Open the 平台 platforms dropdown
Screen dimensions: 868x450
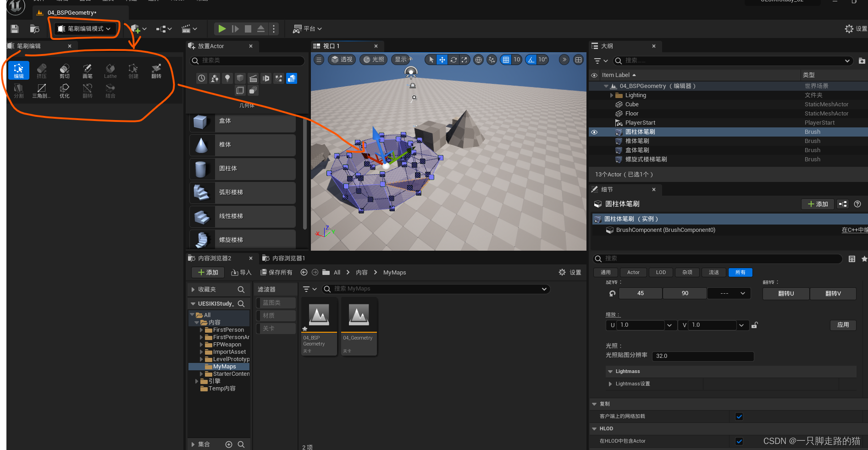click(x=308, y=29)
